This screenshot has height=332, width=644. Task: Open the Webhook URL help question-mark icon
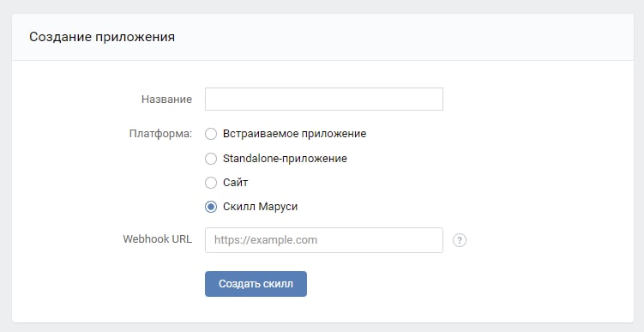[460, 240]
